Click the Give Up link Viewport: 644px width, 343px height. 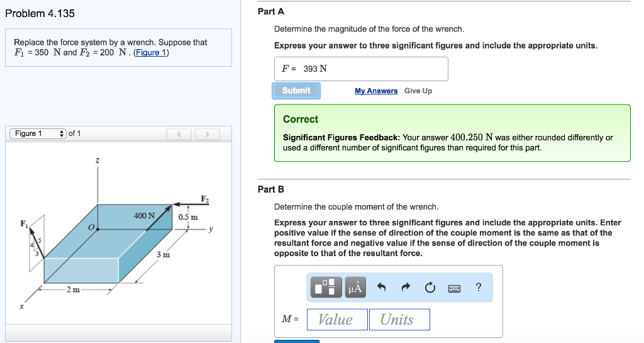pyautogui.click(x=418, y=91)
